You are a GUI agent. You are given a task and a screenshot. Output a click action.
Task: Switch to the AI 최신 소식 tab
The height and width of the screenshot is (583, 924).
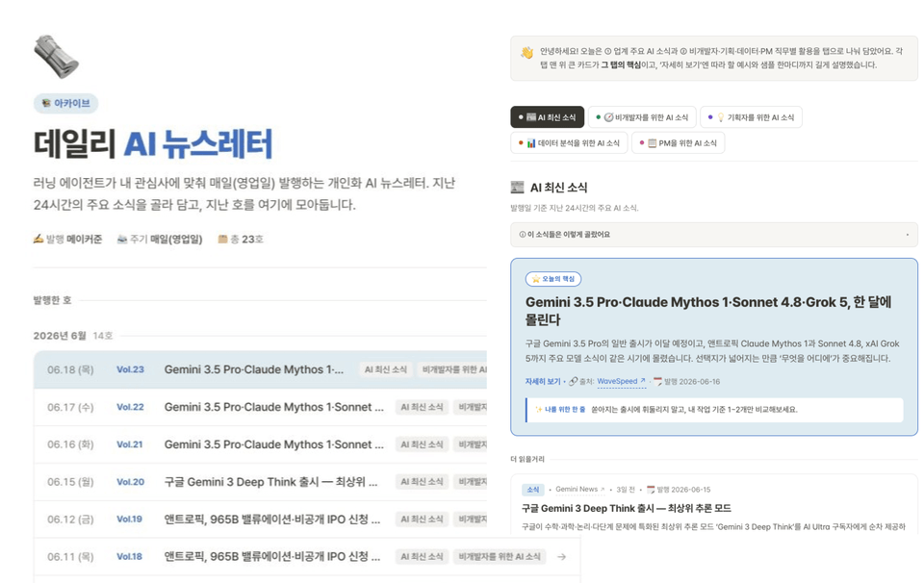click(547, 117)
